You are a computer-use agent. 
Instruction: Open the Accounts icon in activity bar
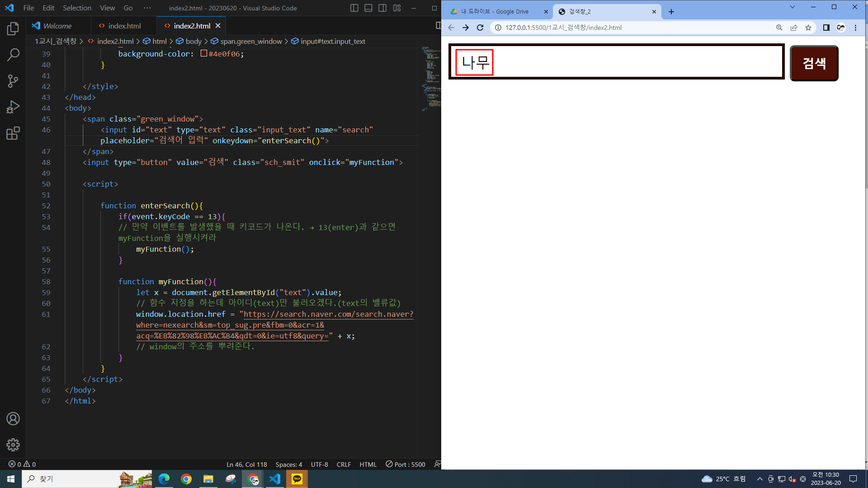pyautogui.click(x=13, y=419)
